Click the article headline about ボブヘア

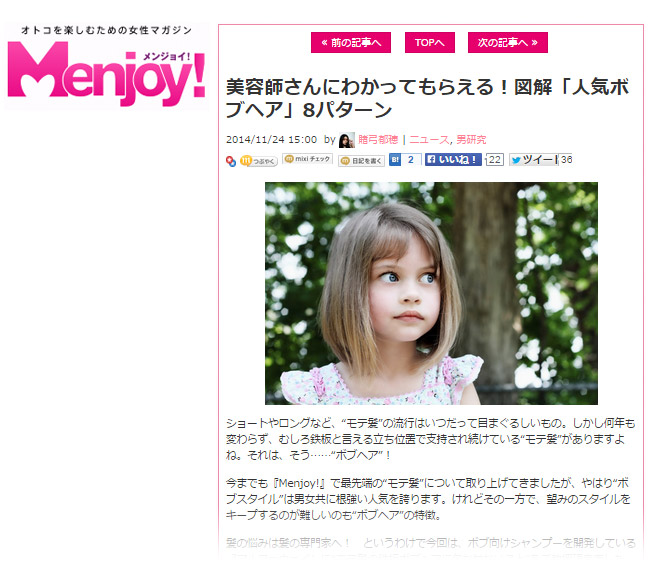point(428,98)
